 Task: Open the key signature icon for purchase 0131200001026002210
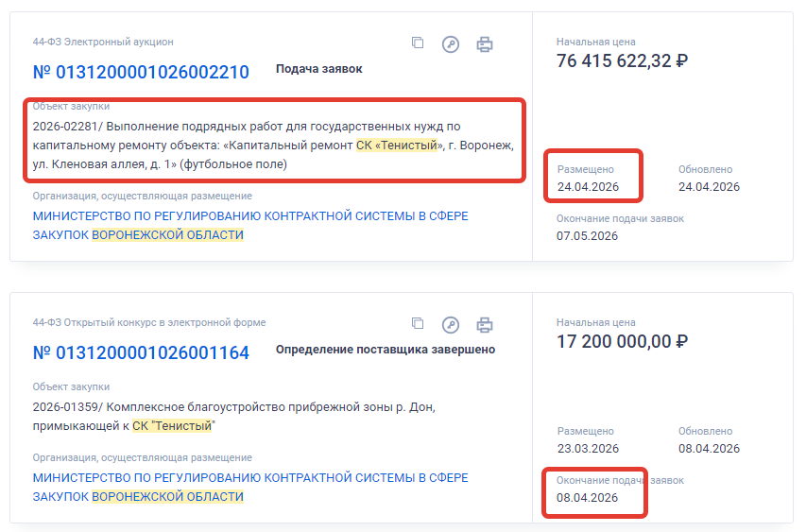click(x=451, y=43)
